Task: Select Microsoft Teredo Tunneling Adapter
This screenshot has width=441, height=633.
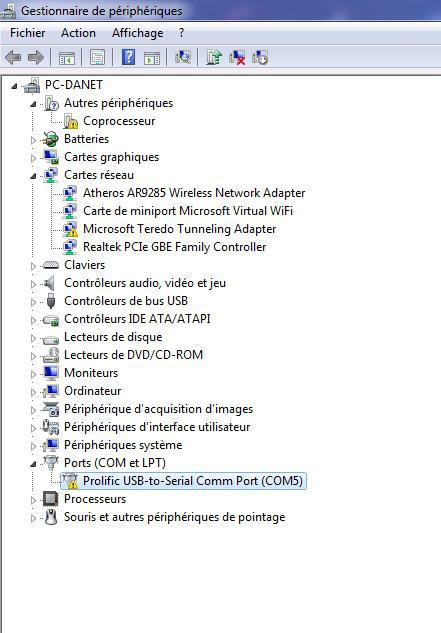Action: tap(180, 229)
